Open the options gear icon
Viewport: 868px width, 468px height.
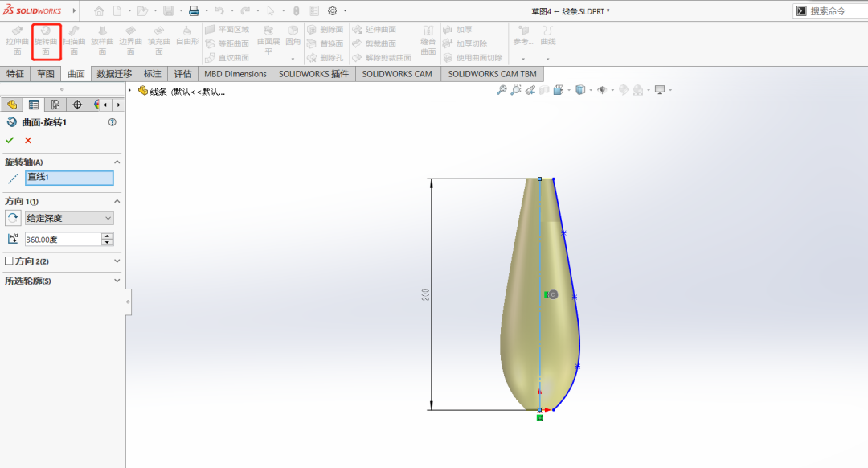coord(334,11)
